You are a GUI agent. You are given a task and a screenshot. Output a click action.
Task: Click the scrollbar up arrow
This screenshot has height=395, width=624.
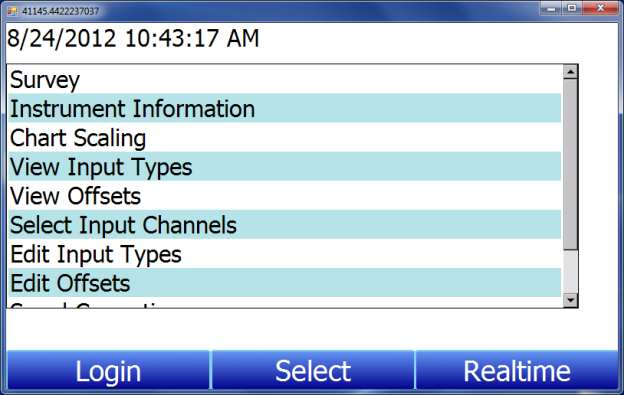[x=570, y=72]
